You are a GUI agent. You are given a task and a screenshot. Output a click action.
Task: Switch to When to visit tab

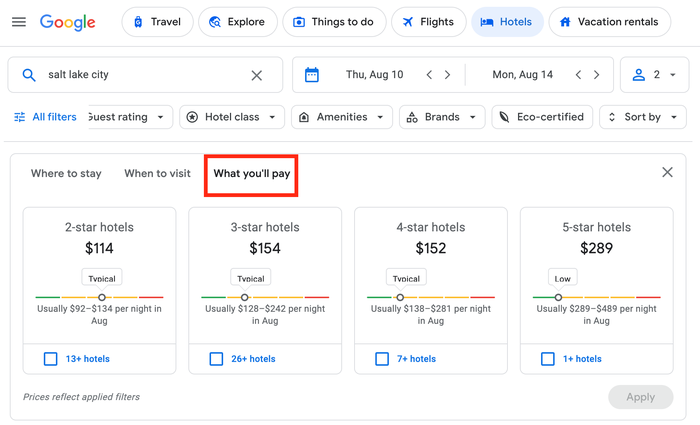pos(157,173)
